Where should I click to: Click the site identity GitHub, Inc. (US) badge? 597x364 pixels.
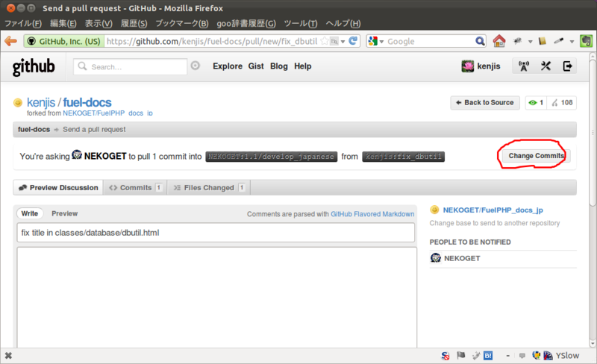point(64,41)
